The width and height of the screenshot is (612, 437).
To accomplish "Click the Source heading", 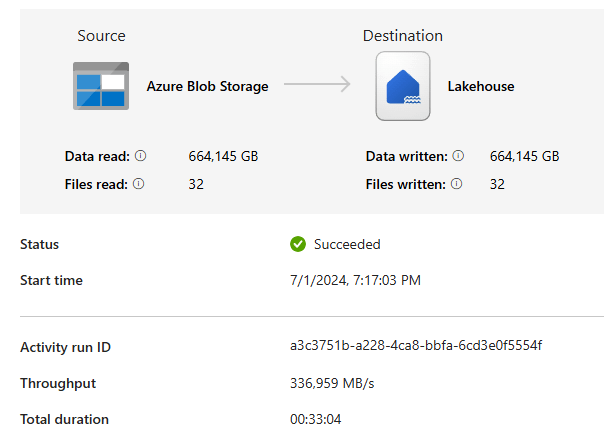I will pos(101,36).
